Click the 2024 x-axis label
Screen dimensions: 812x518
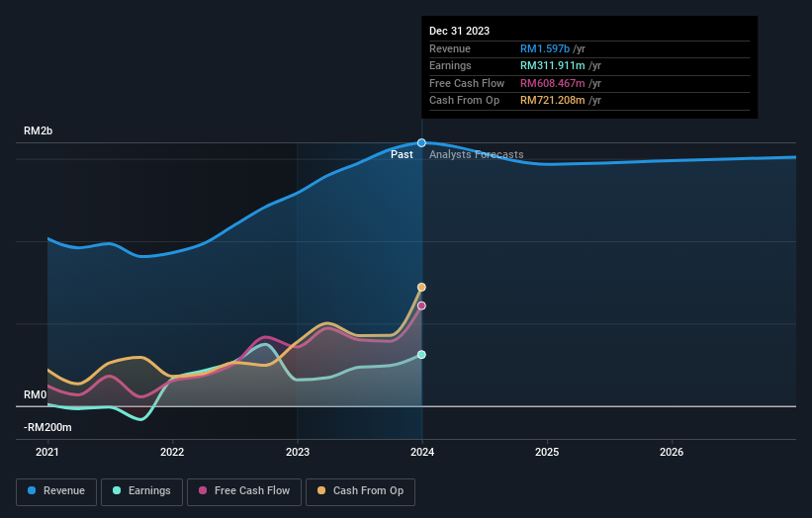[422, 452]
